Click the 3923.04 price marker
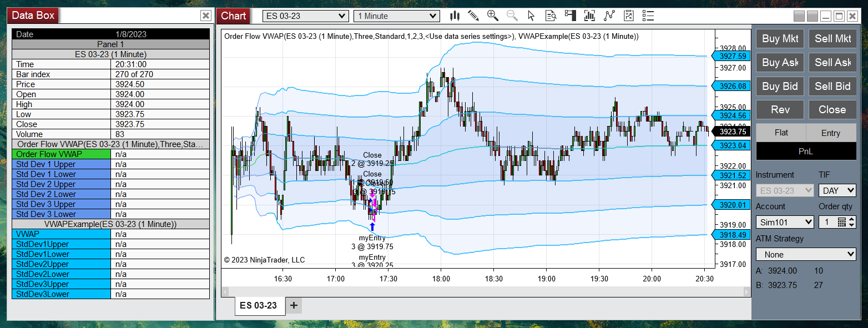Viewport: 868px width, 328px height. click(730, 145)
